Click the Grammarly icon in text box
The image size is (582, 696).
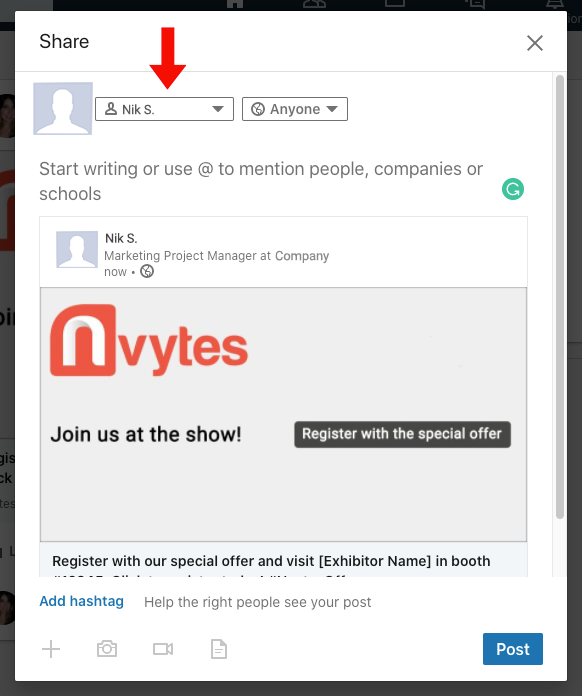coord(513,190)
